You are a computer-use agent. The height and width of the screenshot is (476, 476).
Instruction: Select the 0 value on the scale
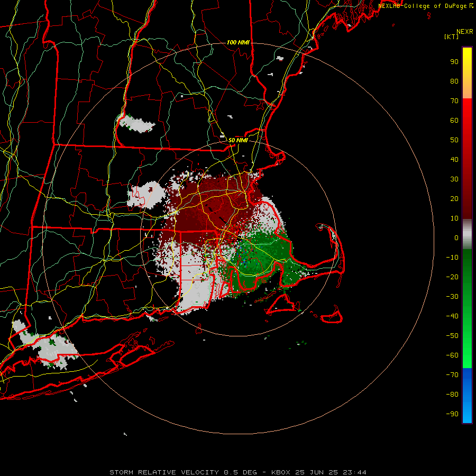coord(456,238)
